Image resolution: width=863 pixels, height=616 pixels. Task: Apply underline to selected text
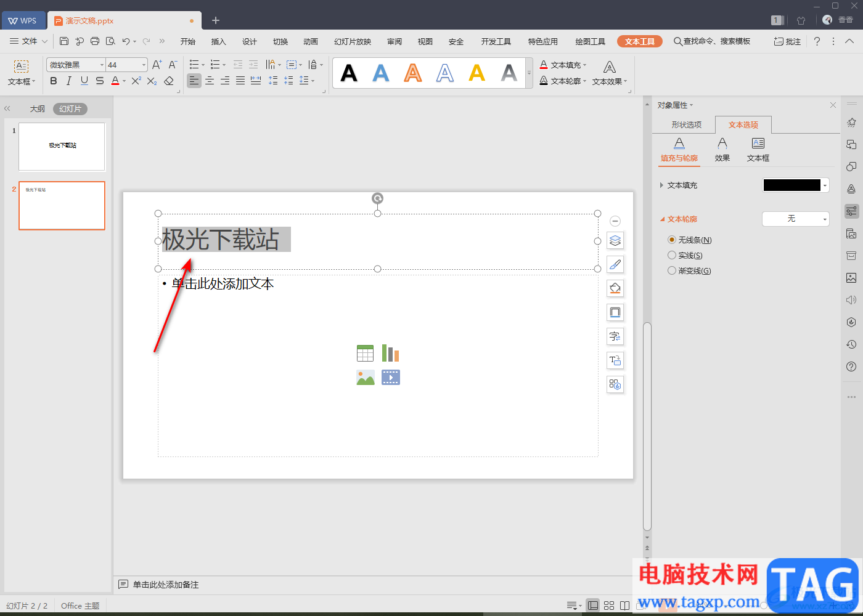84,81
